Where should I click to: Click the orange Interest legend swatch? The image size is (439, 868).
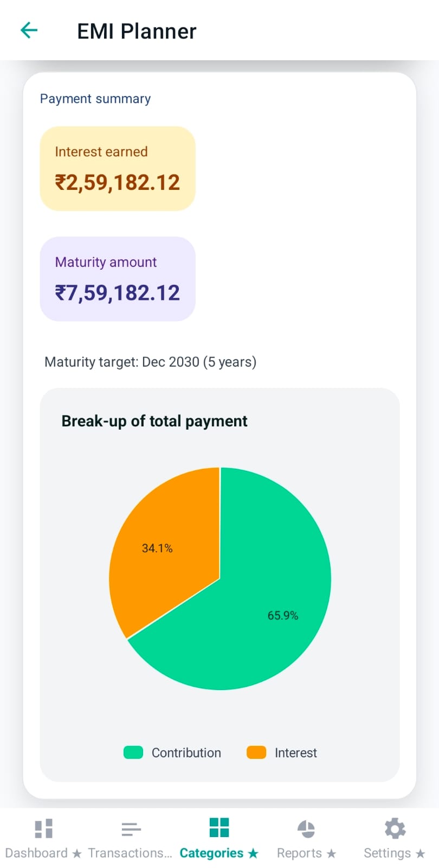255,752
